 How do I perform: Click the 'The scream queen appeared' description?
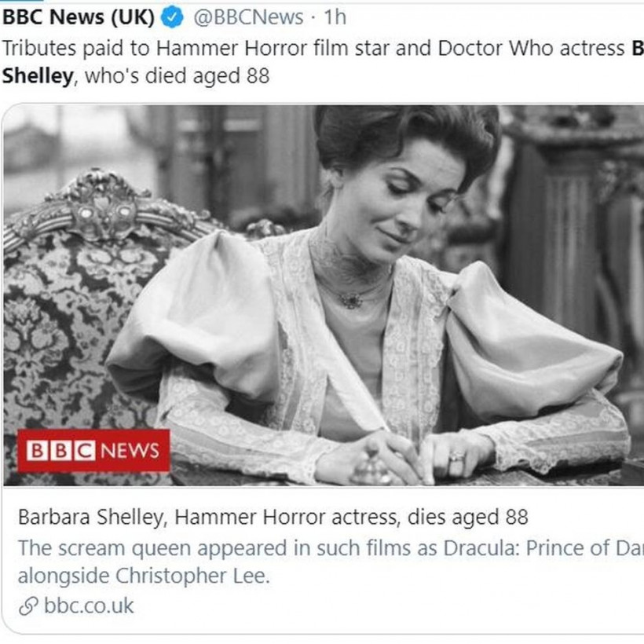tap(314, 547)
